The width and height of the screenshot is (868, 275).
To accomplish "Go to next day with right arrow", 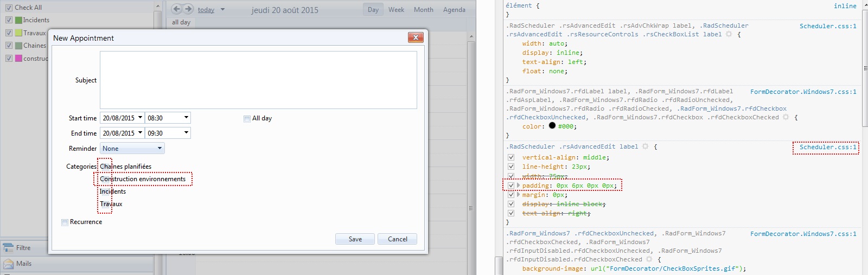I will tap(188, 9).
